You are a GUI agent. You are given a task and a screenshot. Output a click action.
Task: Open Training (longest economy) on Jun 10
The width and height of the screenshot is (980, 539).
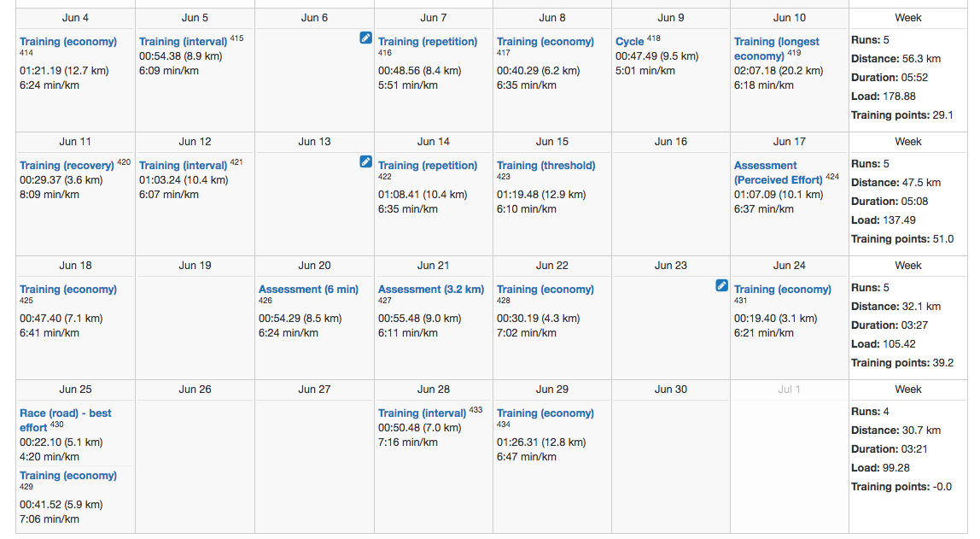tap(776, 49)
